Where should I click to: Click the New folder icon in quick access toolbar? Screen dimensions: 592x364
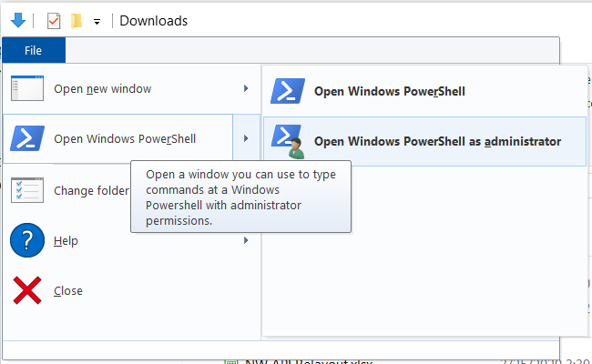pyautogui.click(x=77, y=20)
